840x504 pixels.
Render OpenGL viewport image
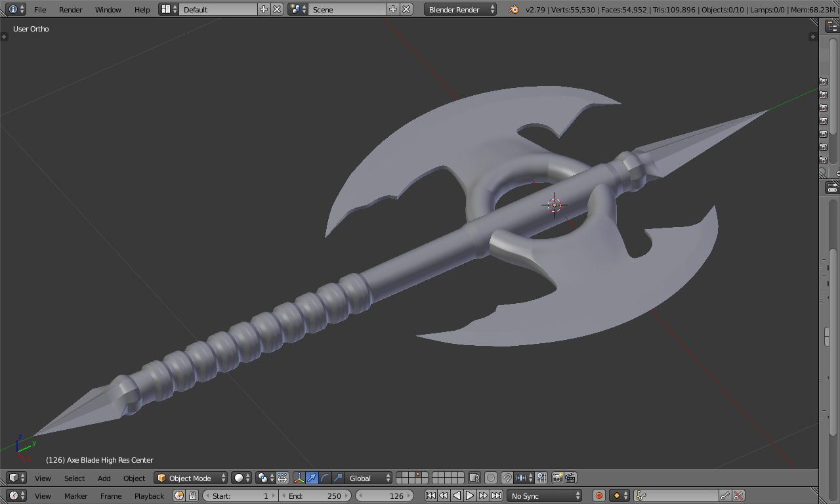coord(557,478)
